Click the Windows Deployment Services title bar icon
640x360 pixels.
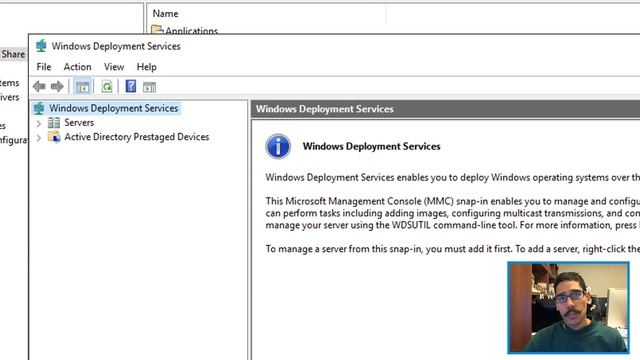tap(41, 46)
